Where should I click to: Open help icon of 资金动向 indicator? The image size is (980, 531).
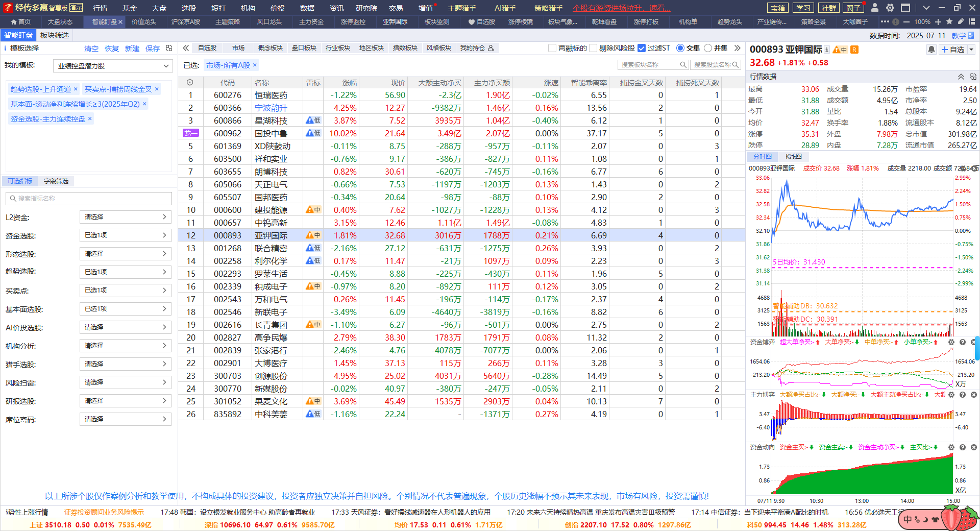(x=963, y=447)
